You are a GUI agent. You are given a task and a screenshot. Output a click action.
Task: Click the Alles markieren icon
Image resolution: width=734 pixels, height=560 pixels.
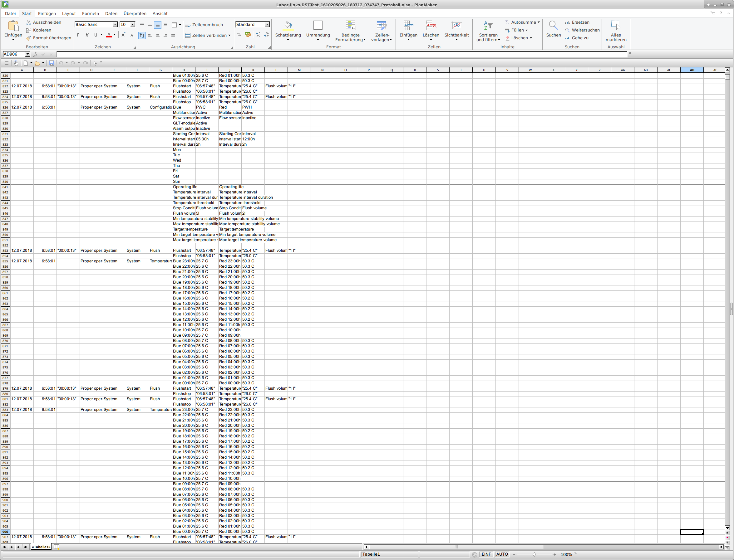(x=615, y=26)
